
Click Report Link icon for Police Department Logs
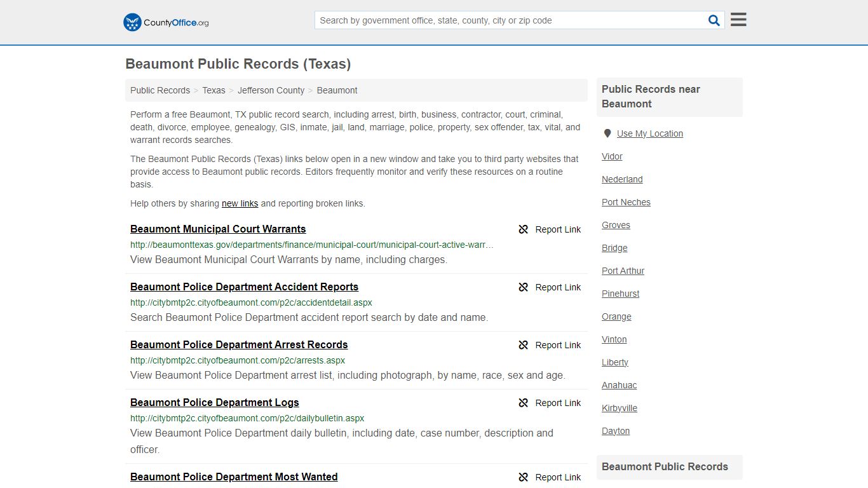[523, 403]
